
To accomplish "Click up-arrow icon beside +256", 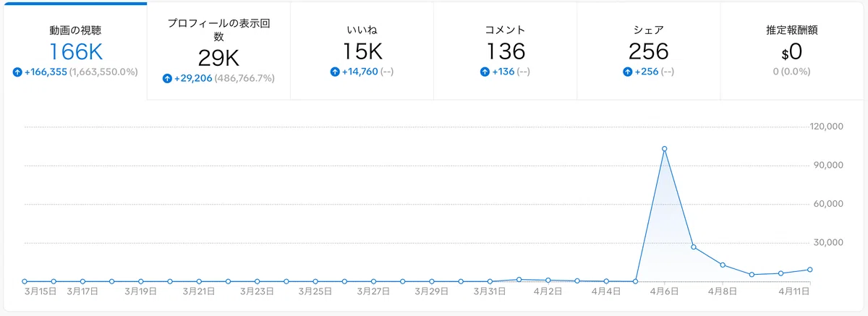I will [627, 72].
